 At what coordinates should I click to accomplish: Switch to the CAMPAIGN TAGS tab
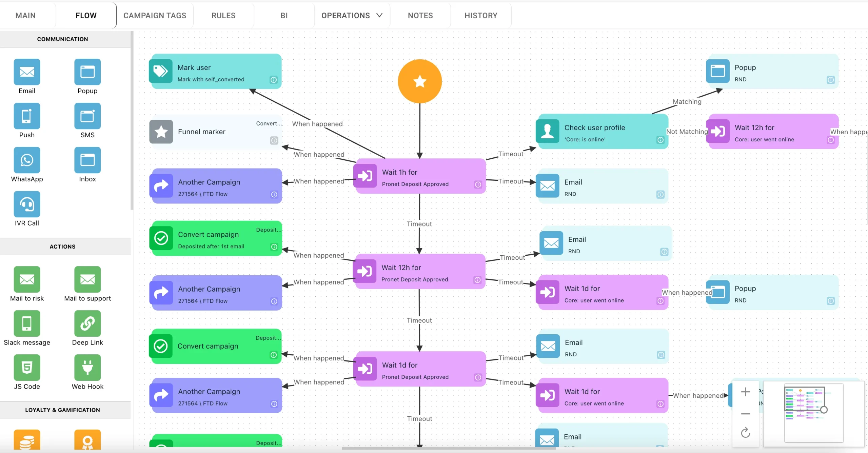click(154, 16)
